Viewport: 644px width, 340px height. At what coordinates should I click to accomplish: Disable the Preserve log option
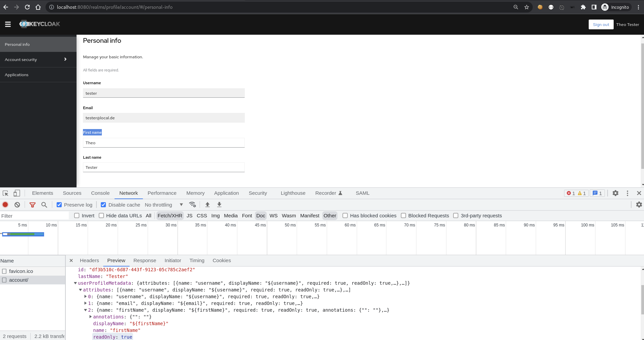59,205
